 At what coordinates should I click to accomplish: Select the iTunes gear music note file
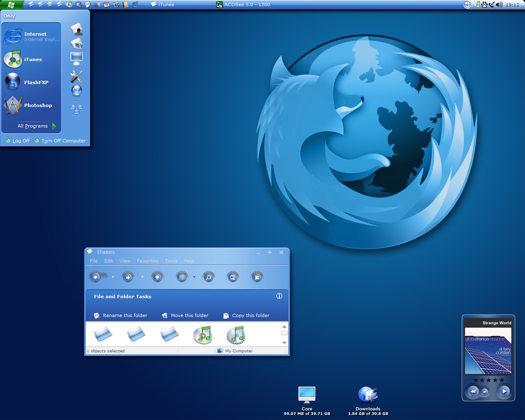(x=236, y=335)
